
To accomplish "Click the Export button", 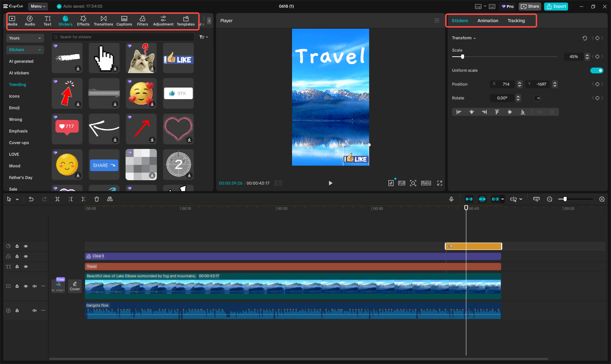I will (556, 6).
